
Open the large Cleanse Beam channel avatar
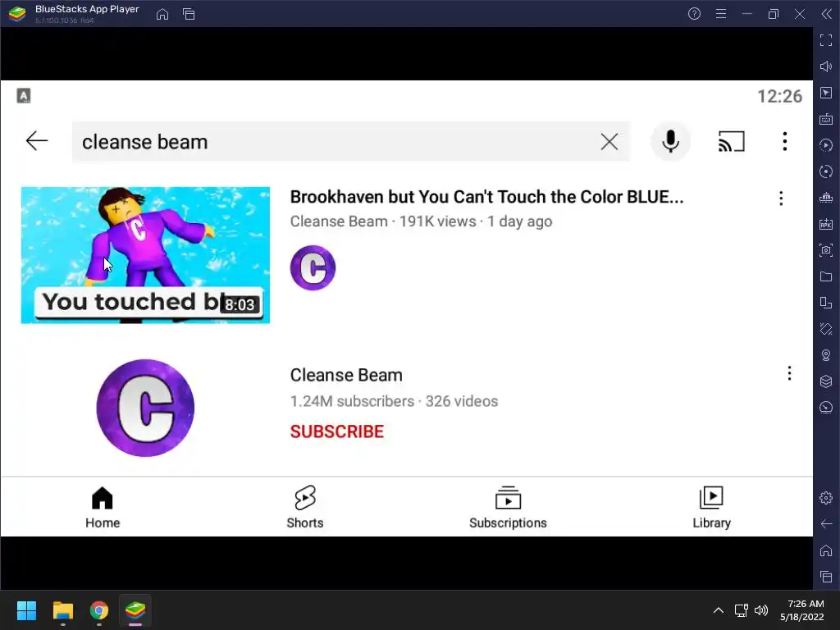tap(145, 408)
